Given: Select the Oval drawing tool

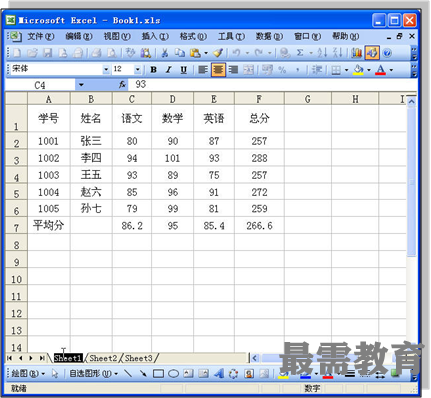Looking at the screenshot, I should tap(173, 374).
